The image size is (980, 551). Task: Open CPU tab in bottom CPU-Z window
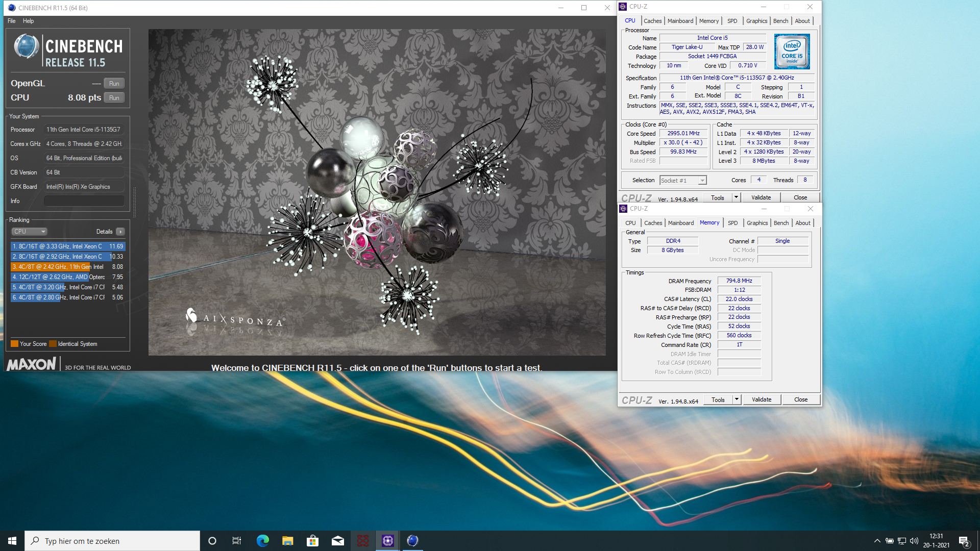pos(630,223)
